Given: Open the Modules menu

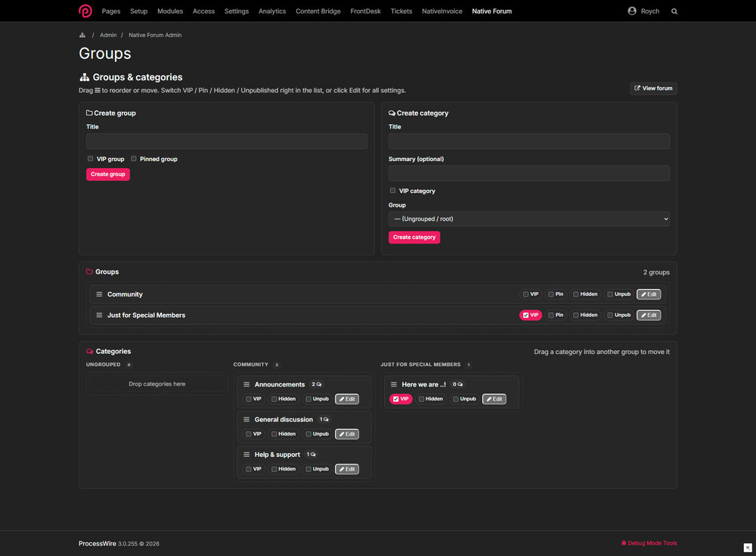Looking at the screenshot, I should [x=170, y=11].
